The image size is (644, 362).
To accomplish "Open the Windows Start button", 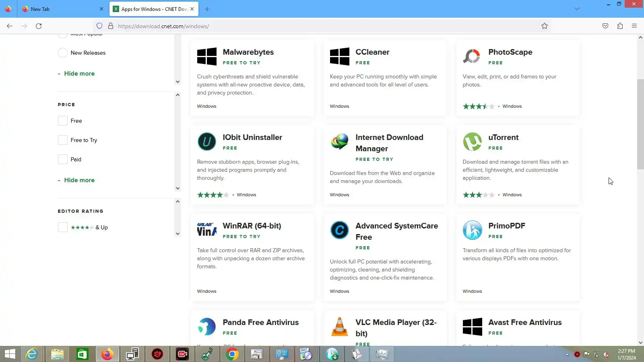I will point(10,354).
